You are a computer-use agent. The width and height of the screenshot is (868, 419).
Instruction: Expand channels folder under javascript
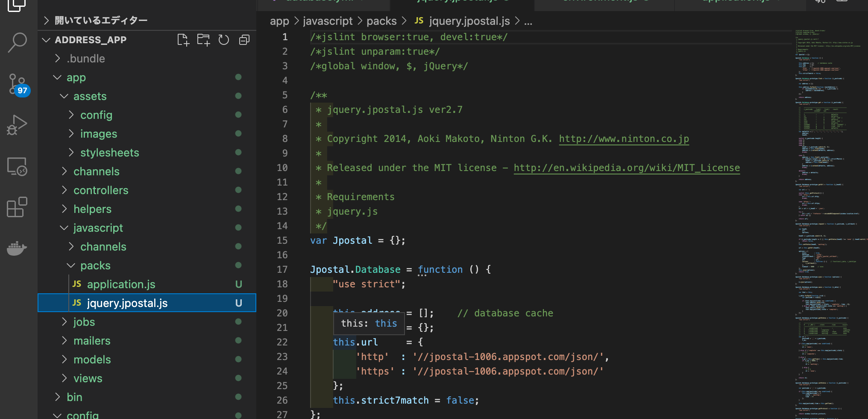click(x=71, y=247)
